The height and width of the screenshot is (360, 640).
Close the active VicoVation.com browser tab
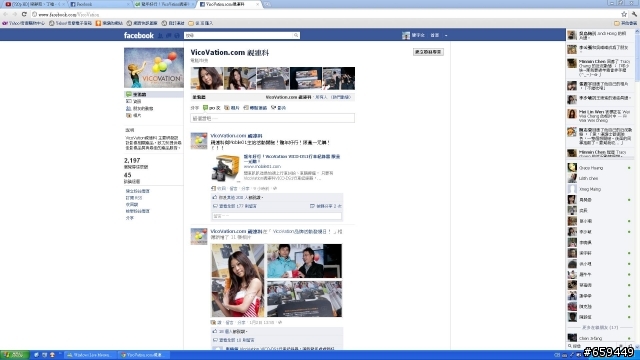257,4
